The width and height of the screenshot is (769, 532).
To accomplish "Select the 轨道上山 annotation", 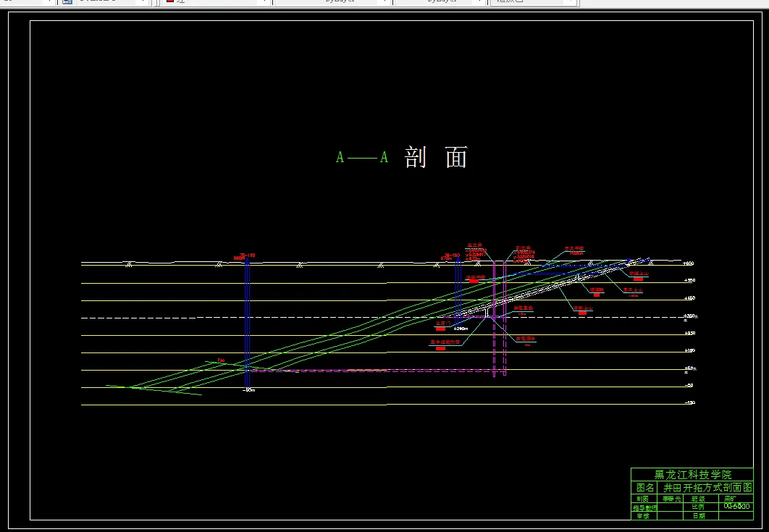I will click(639, 274).
